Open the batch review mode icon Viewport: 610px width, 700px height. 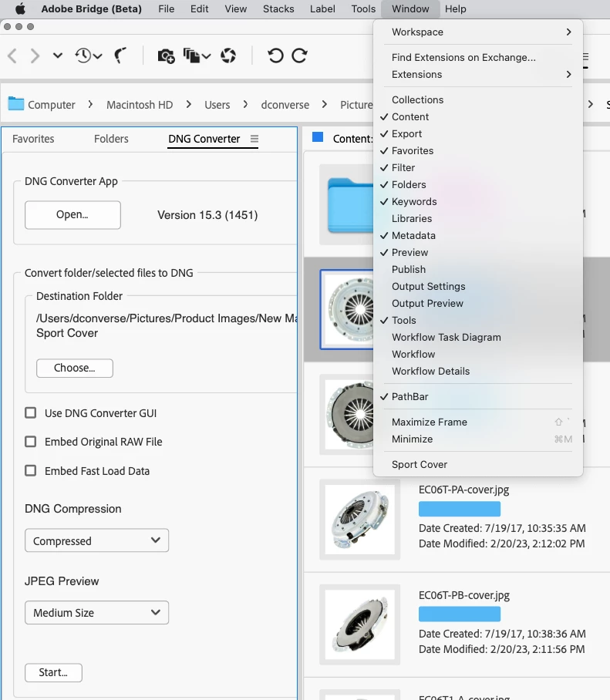coord(197,56)
